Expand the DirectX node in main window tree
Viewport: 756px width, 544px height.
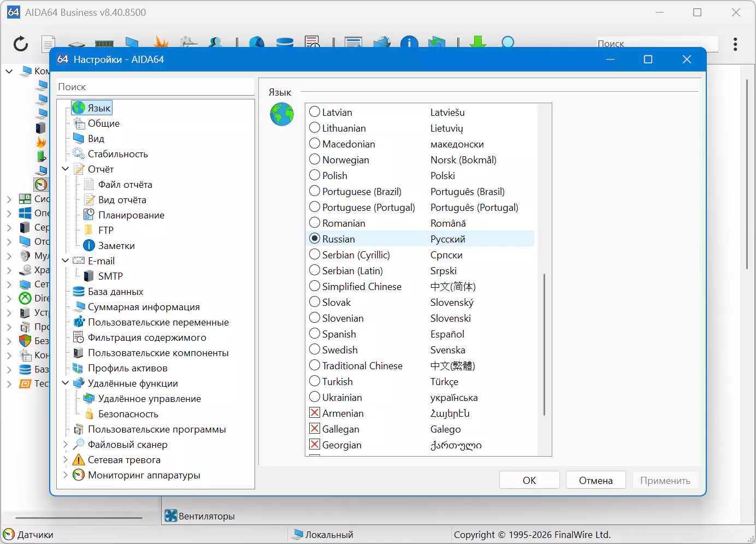pos(9,298)
